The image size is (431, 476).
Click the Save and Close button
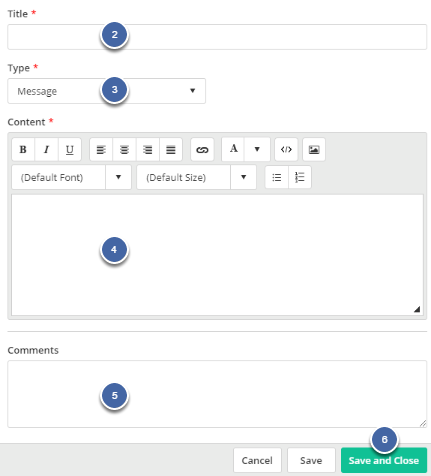[x=384, y=460]
